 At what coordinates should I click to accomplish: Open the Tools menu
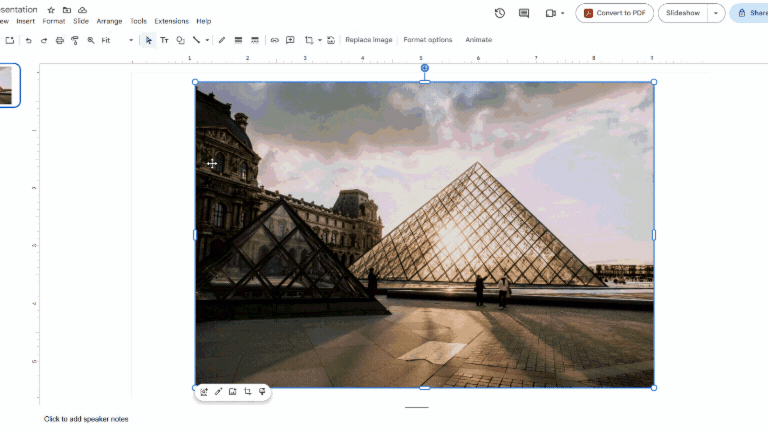tap(138, 21)
